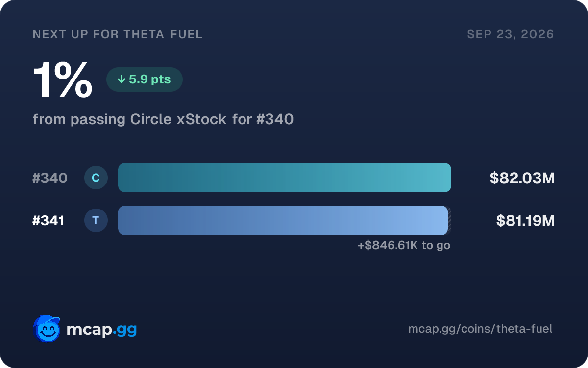Screen dimensions: 588x368
Task: Click the teal Circle xStock market cap bar
Action: click(285, 178)
